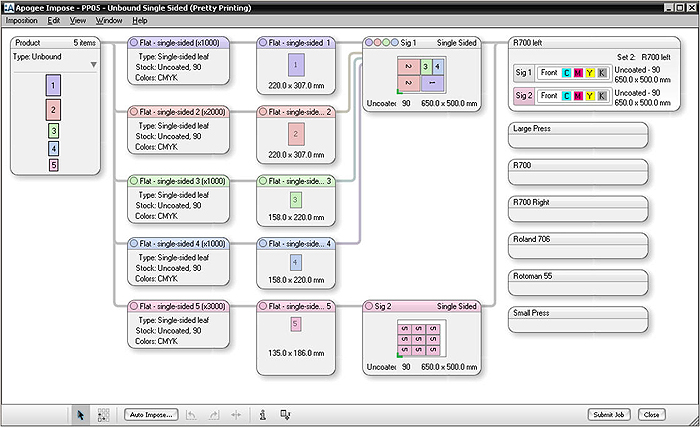Click the center alignment icon in toolbar
The height and width of the screenshot is (427, 700).
pos(236,414)
